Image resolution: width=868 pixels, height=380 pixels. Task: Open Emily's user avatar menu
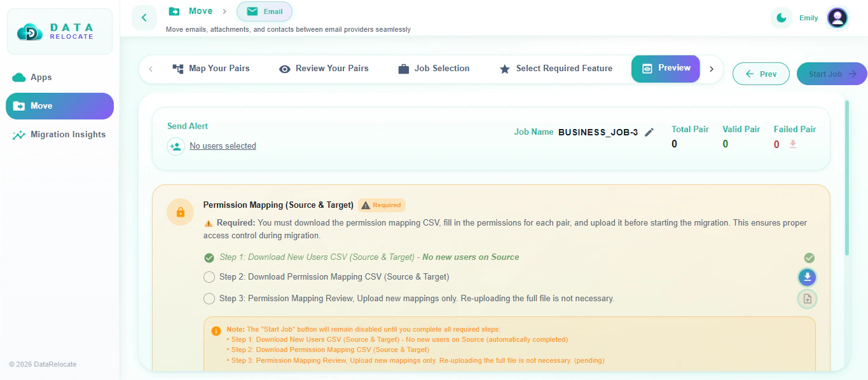click(837, 18)
